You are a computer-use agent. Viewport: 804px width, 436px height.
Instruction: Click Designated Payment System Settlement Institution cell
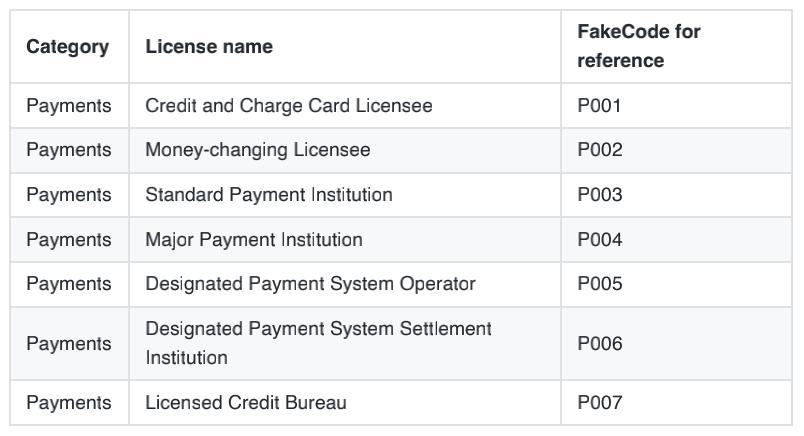point(318,343)
